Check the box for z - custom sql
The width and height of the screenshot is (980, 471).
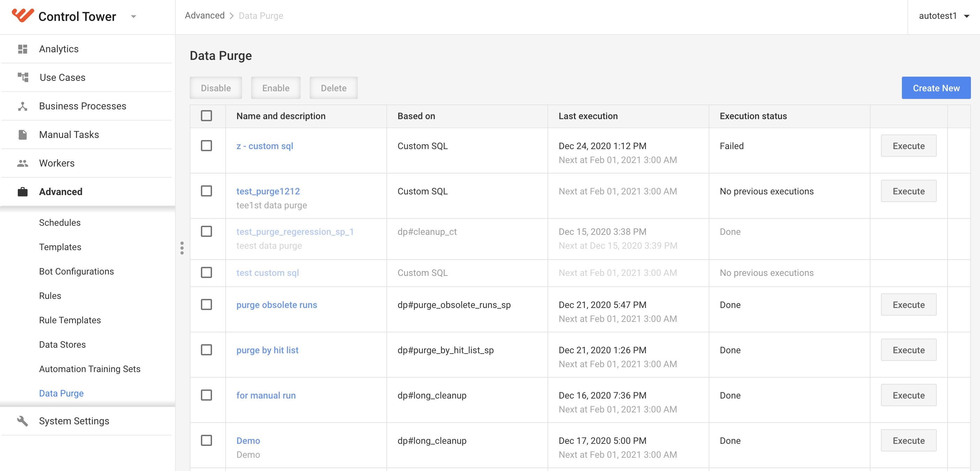(x=206, y=146)
